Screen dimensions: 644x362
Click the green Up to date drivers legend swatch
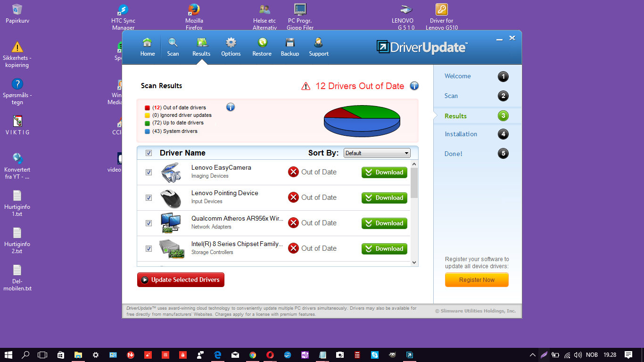[148, 123]
